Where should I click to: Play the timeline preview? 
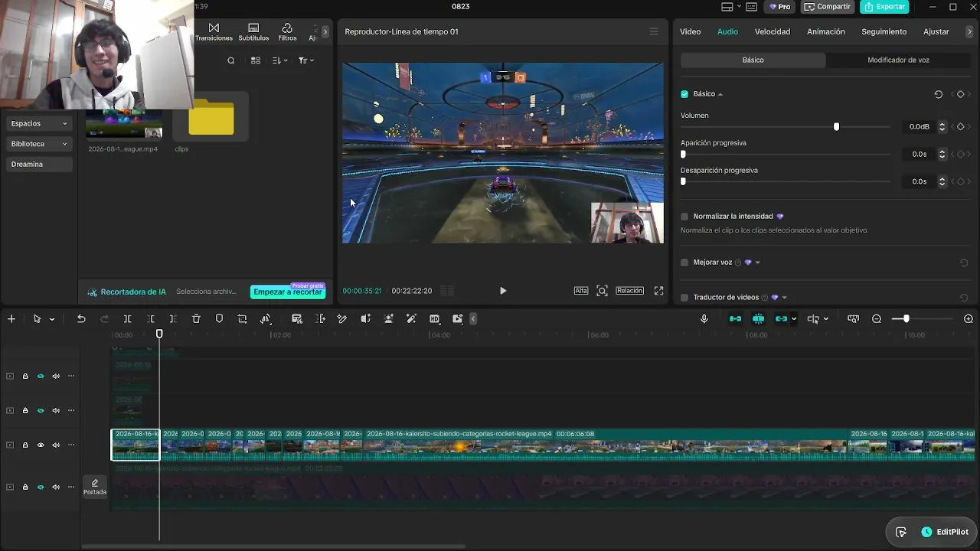(x=503, y=291)
